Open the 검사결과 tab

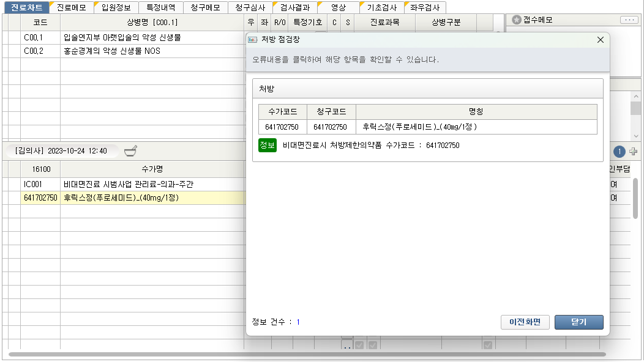[x=295, y=7]
